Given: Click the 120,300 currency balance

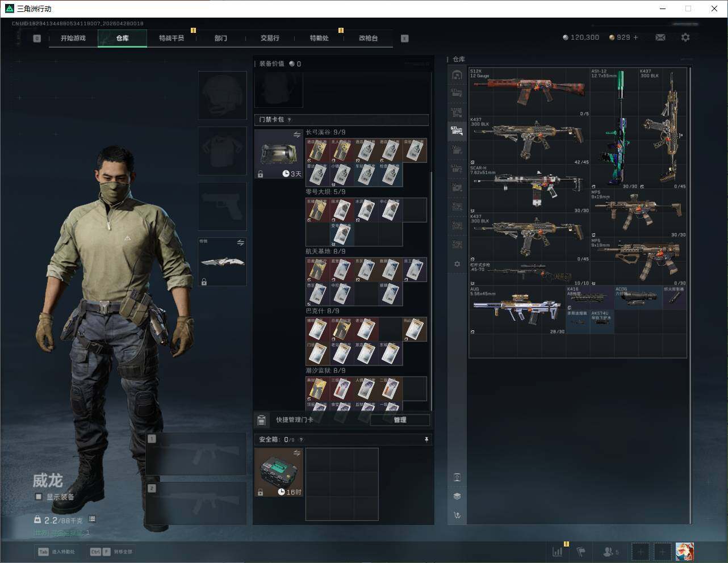Looking at the screenshot, I should (581, 37).
